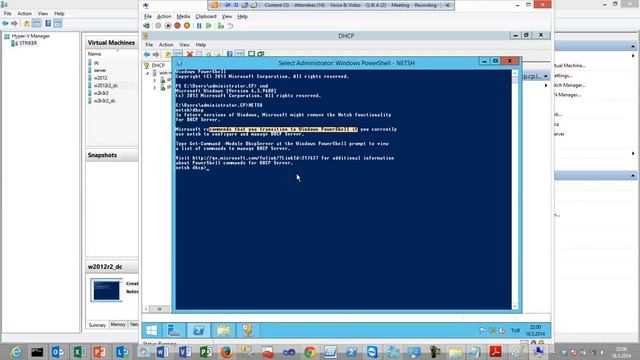Screen dimensions: 640x360
Task: Open Google Chrome from host taskbar
Action: pyautogui.click(x=310, y=352)
